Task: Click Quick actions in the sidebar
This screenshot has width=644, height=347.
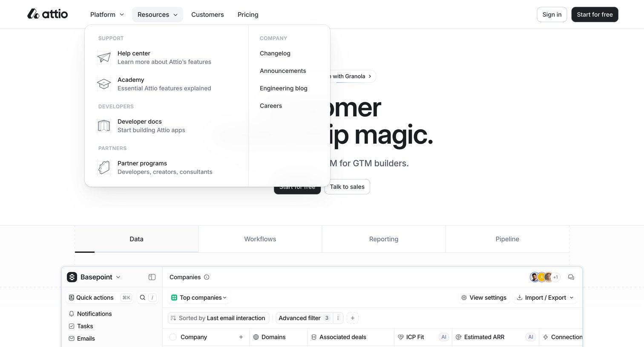Action: coord(100,298)
